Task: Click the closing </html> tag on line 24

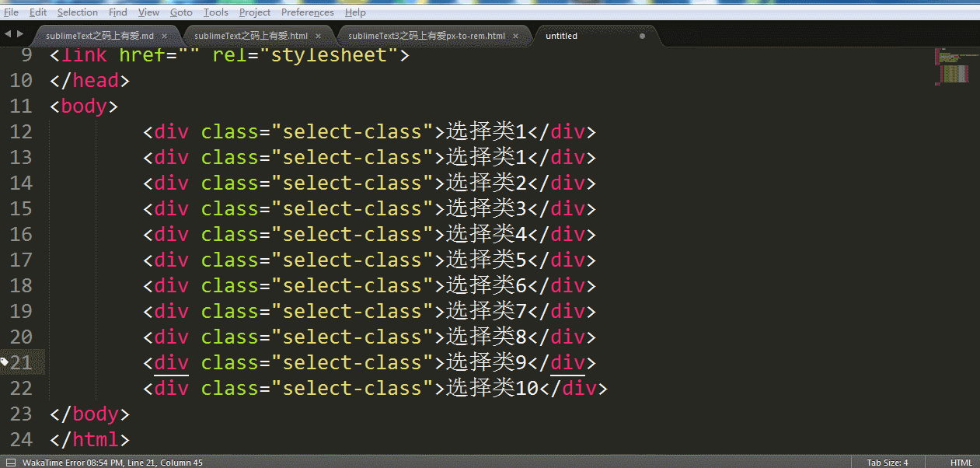Action: pyautogui.click(x=89, y=439)
